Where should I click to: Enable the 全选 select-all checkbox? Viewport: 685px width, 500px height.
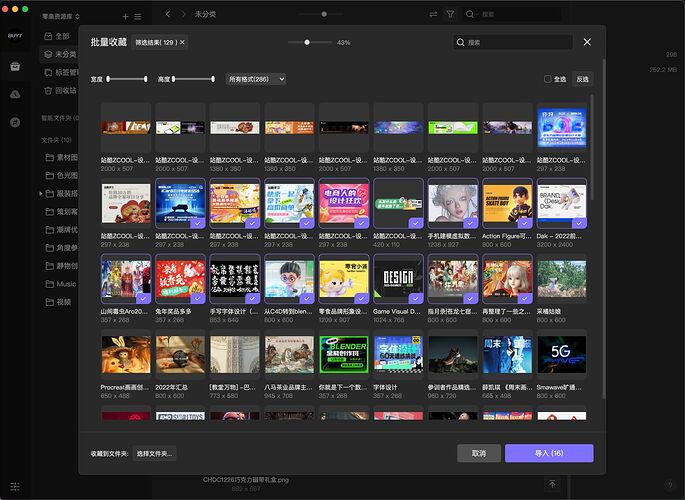coord(547,79)
